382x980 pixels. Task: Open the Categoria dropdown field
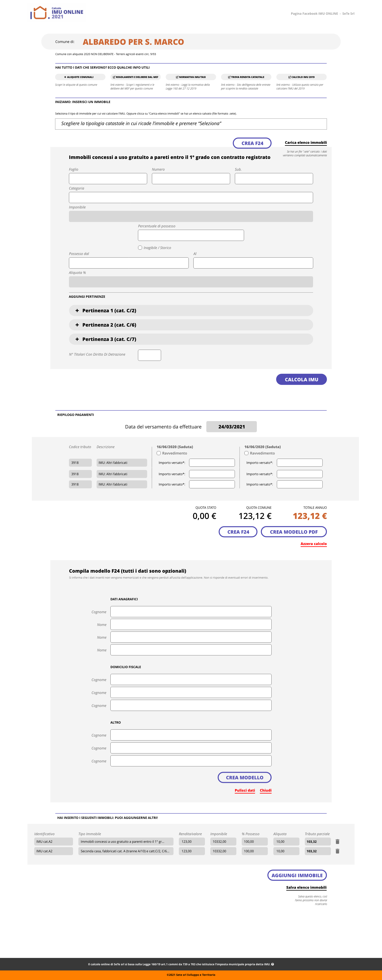click(x=191, y=198)
